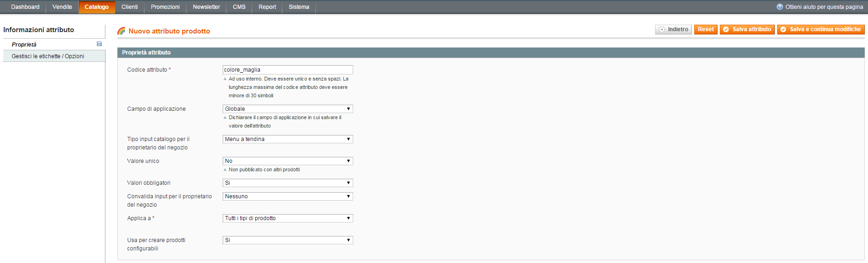868x263 pixels.
Task: Open the Clienti menu
Action: tap(130, 7)
